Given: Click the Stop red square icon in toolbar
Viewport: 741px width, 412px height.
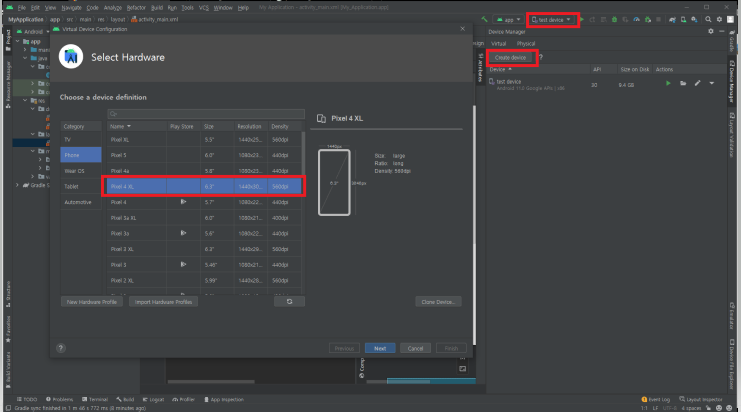Looking at the screenshot, I should [x=658, y=19].
